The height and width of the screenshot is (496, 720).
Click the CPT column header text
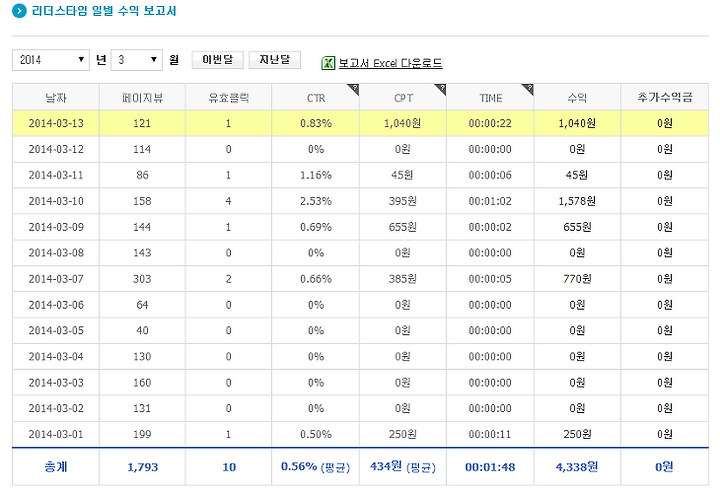coord(403,98)
